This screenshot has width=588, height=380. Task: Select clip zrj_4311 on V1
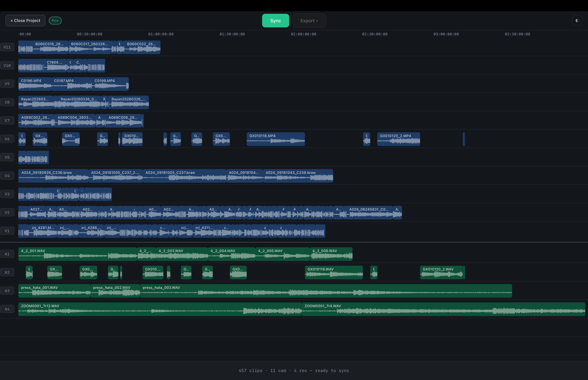(x=205, y=231)
